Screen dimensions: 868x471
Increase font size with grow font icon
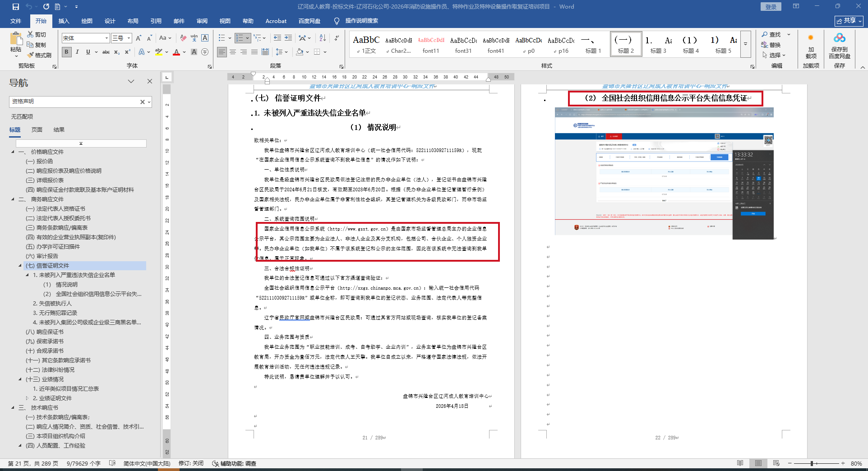(139, 38)
